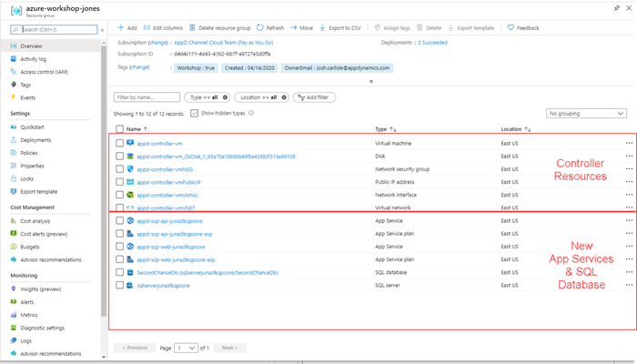The height and width of the screenshot is (364, 637).
Task: Click the Policies icon in sidebar
Action: click(x=14, y=153)
